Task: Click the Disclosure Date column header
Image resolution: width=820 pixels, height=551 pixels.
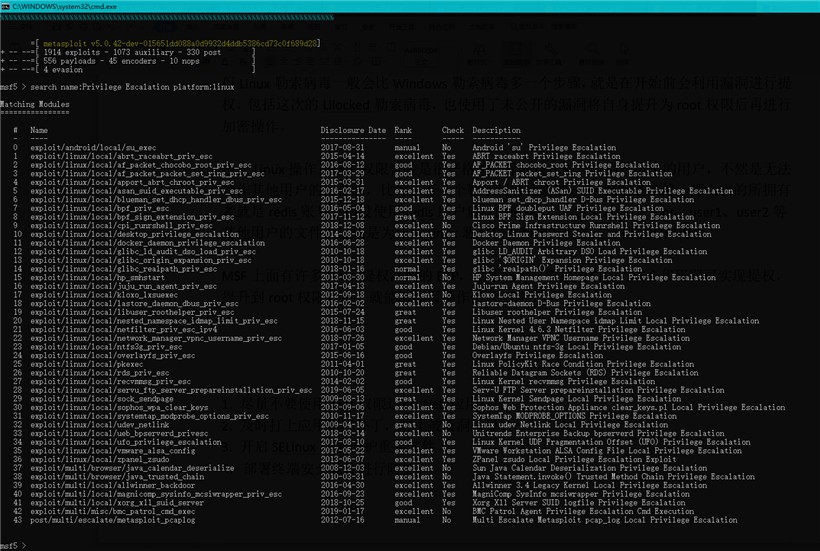Action: [x=353, y=130]
